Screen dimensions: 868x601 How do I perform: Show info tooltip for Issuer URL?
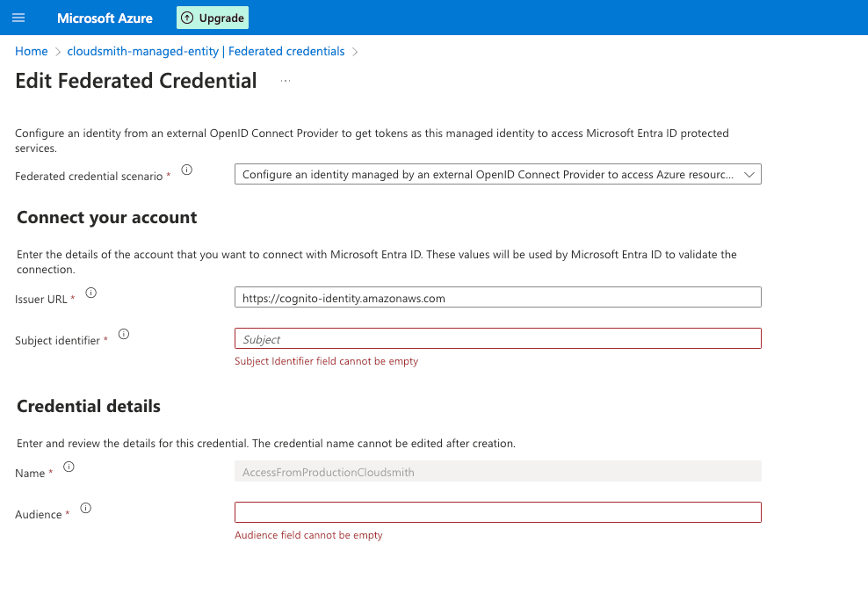click(x=90, y=293)
